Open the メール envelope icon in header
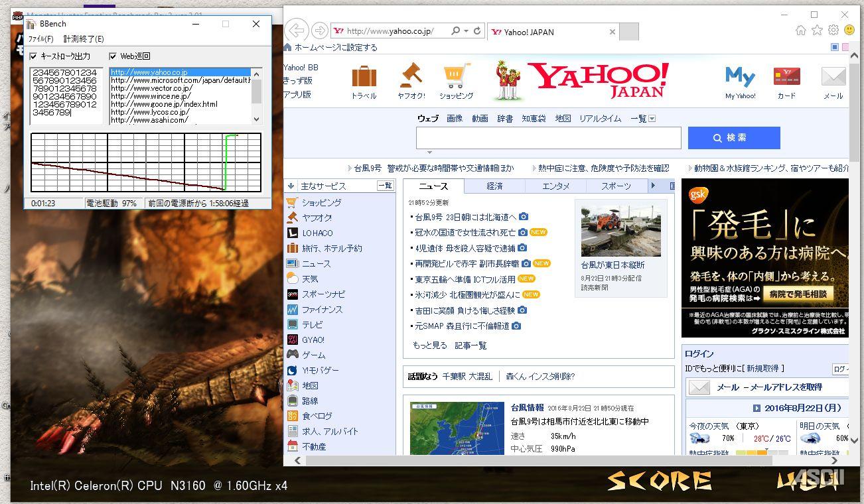Viewport: 864px width, 504px height. 833,77
